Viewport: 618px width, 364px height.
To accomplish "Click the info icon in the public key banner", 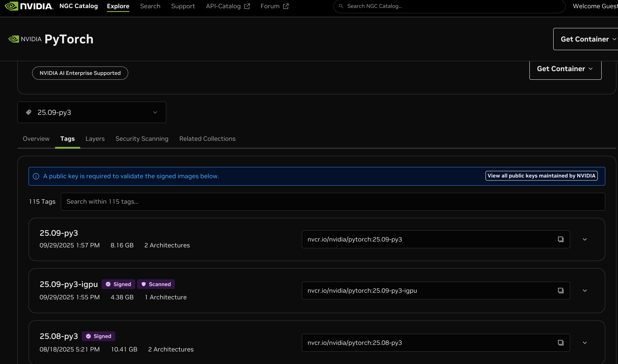I will click(x=36, y=176).
